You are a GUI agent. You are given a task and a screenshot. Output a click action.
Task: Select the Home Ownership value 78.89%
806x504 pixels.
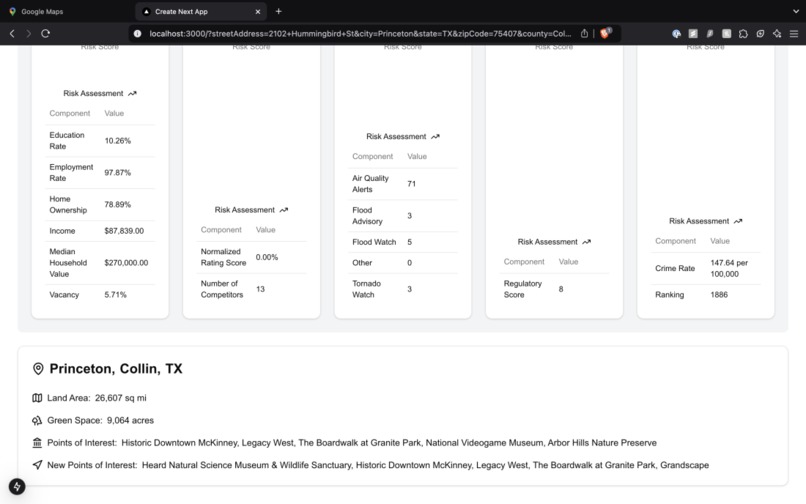tap(118, 204)
